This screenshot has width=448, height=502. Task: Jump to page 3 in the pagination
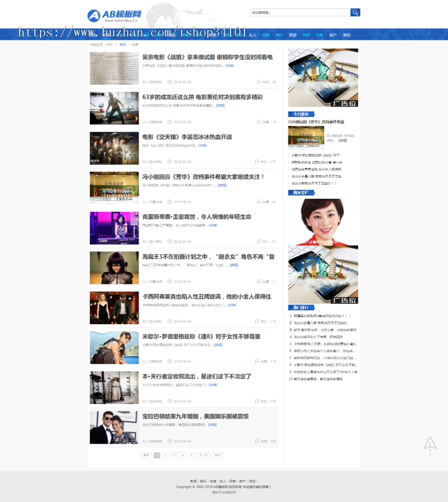tap(174, 455)
